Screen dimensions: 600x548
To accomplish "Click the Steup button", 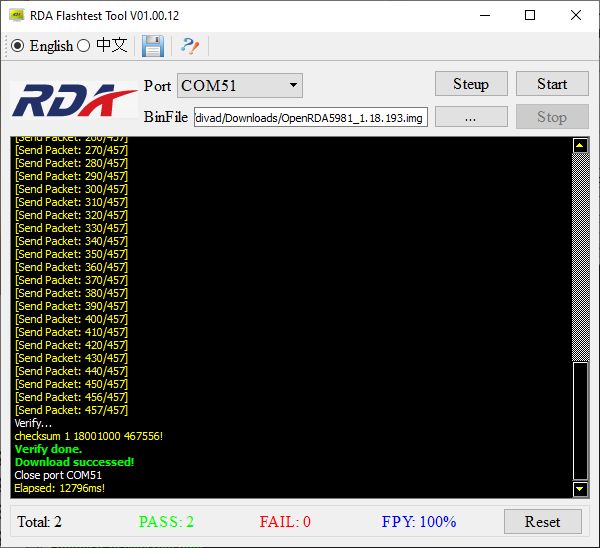I will coord(471,84).
